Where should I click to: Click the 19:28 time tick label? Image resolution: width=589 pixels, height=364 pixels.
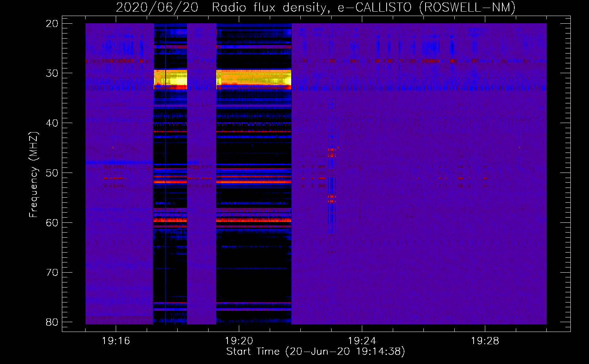(x=485, y=341)
